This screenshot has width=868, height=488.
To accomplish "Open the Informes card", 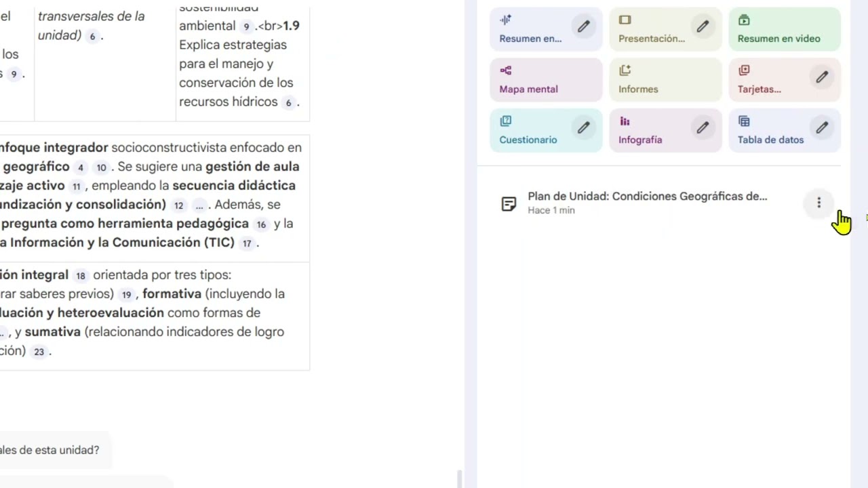I will coord(665,79).
